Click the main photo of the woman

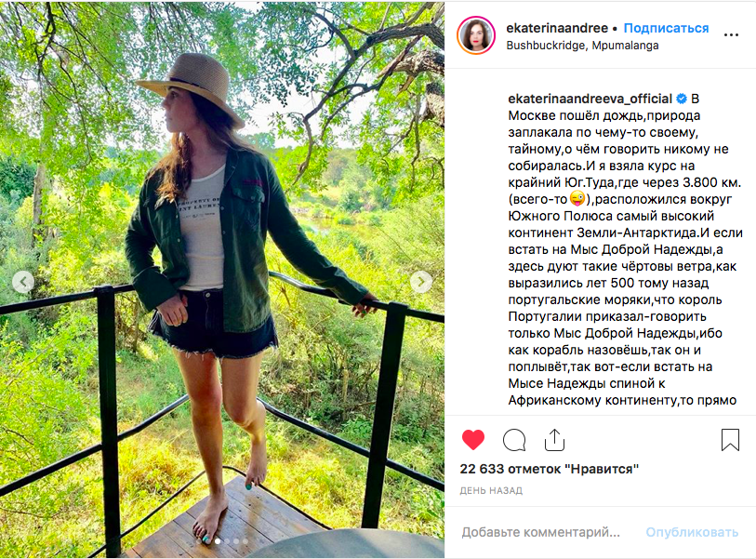point(222,280)
